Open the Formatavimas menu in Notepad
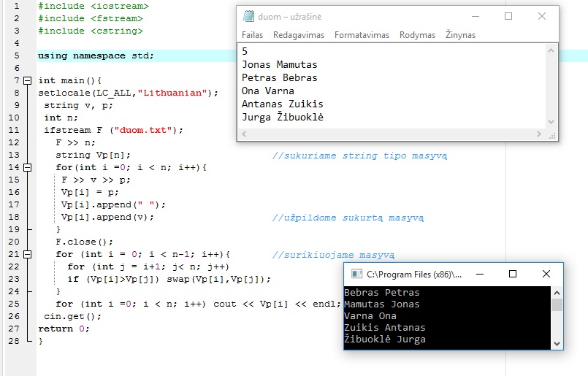588x376 pixels. coord(362,35)
